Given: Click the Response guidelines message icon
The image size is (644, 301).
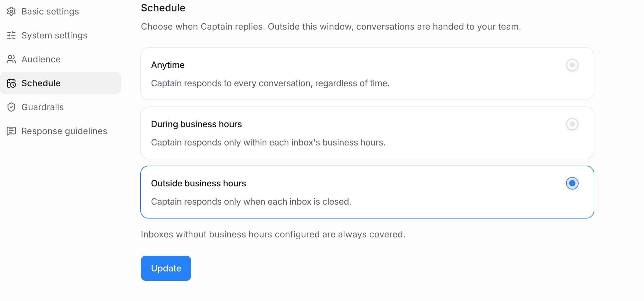Looking at the screenshot, I should click(11, 131).
